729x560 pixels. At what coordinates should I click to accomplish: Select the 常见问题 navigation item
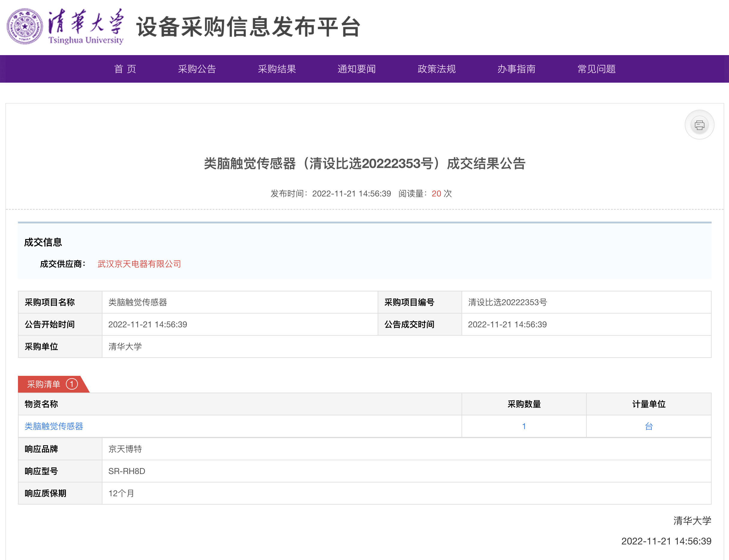coord(596,69)
